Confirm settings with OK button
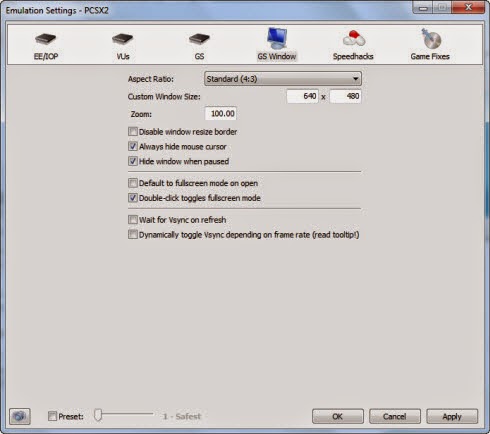This screenshot has width=490, height=434. [x=338, y=416]
